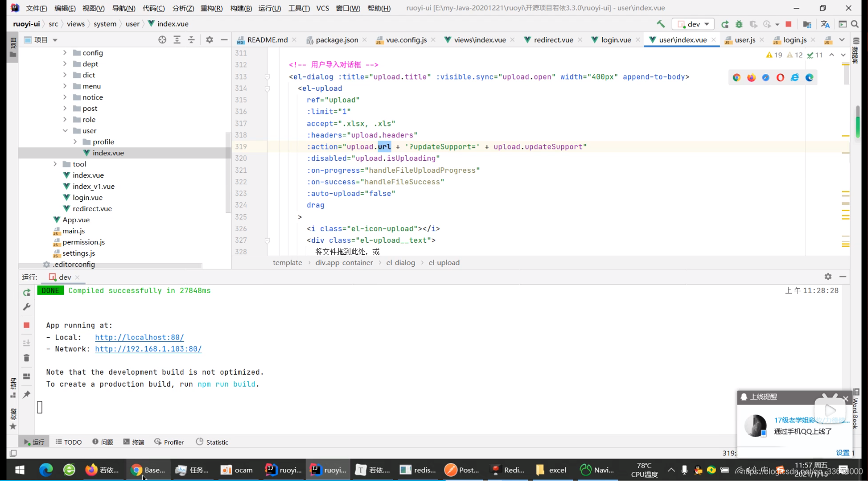Open preview in Firefox browser icon
The height and width of the screenshot is (481, 868).
tap(751, 77)
